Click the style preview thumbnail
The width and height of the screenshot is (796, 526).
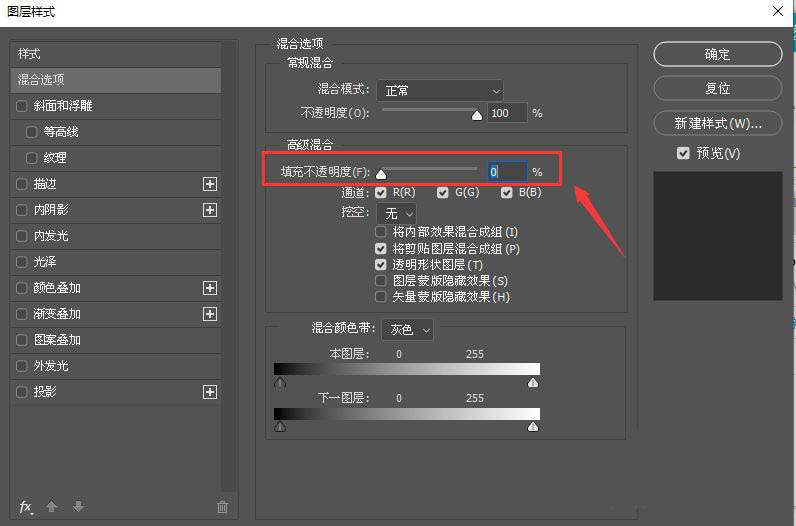[x=718, y=236]
